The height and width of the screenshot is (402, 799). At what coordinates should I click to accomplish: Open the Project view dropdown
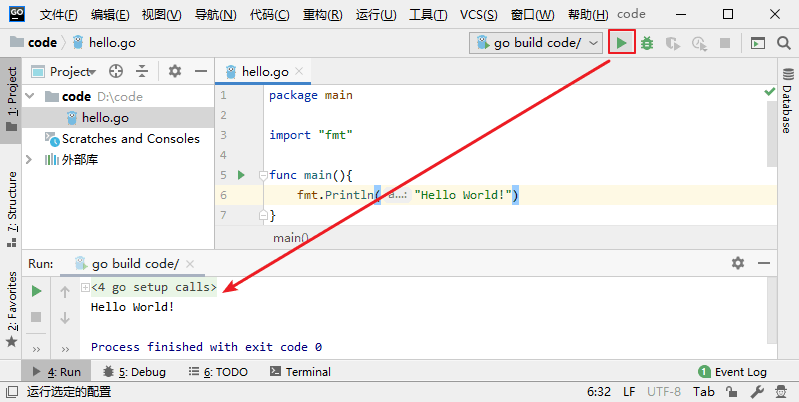63,72
